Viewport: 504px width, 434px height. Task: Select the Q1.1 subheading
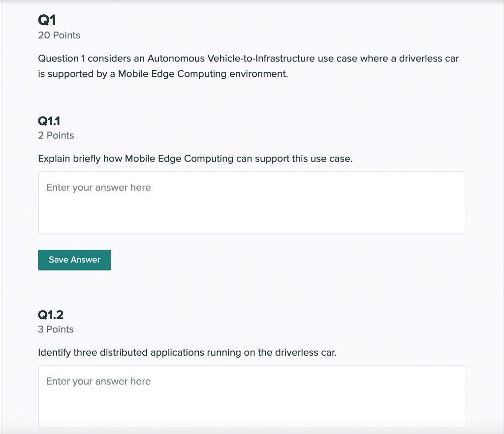point(49,121)
